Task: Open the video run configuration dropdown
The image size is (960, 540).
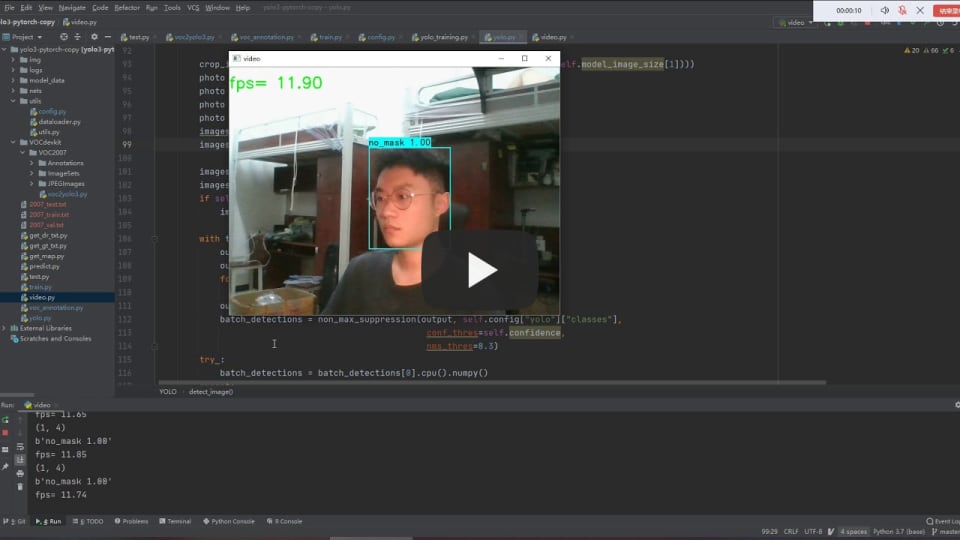Action: tap(795, 23)
